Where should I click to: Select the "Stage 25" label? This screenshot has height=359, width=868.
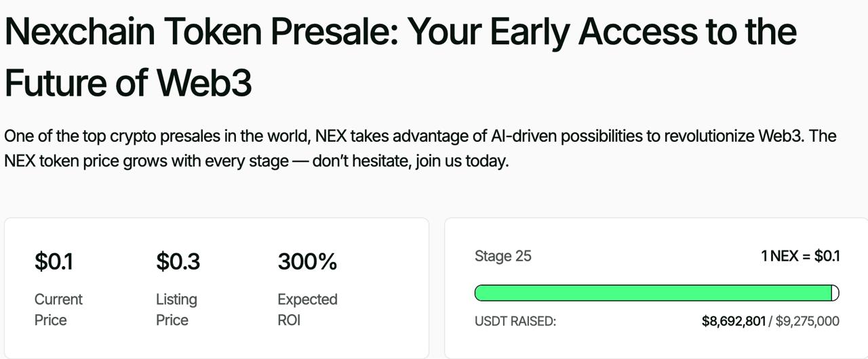(502, 257)
